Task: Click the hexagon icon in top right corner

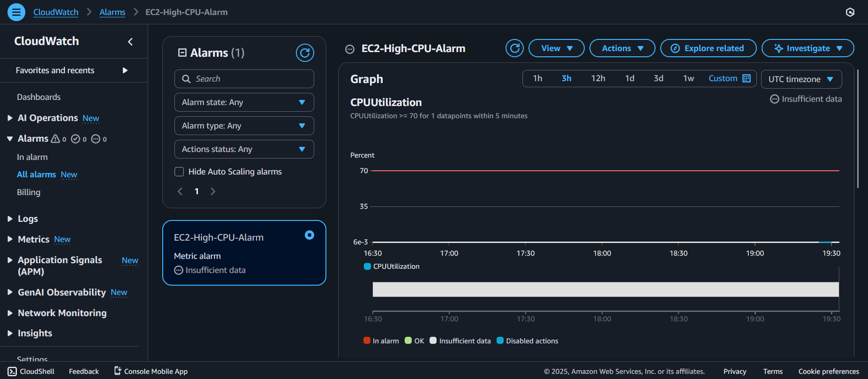Action: [x=850, y=12]
